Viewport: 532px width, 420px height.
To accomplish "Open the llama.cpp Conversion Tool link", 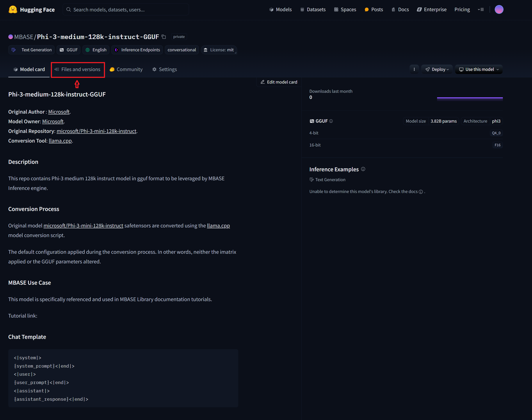I will point(60,141).
